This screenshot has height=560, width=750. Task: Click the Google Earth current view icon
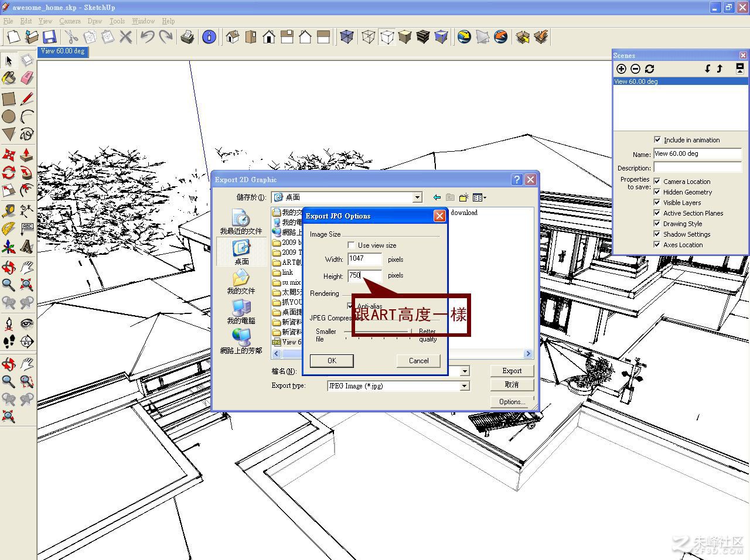(x=464, y=37)
